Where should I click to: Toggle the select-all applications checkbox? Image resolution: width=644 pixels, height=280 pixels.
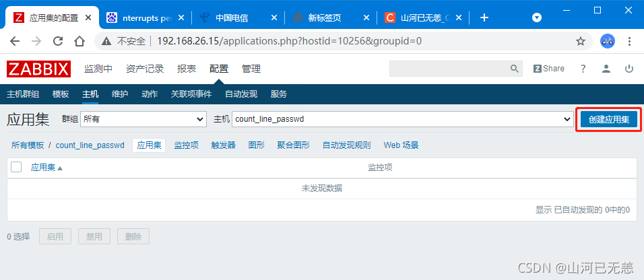coord(16,167)
